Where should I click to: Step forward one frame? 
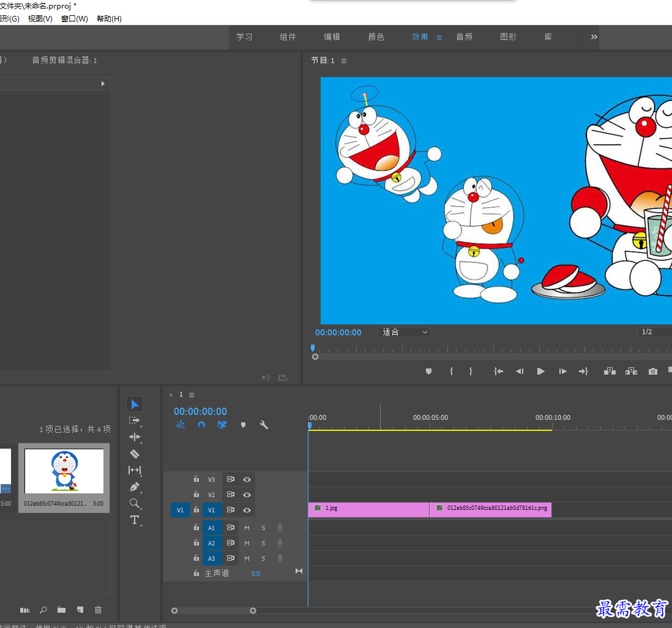[562, 371]
